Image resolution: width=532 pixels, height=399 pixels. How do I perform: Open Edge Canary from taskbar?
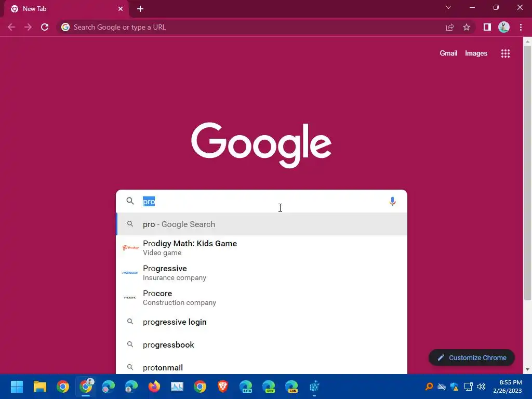(x=291, y=387)
